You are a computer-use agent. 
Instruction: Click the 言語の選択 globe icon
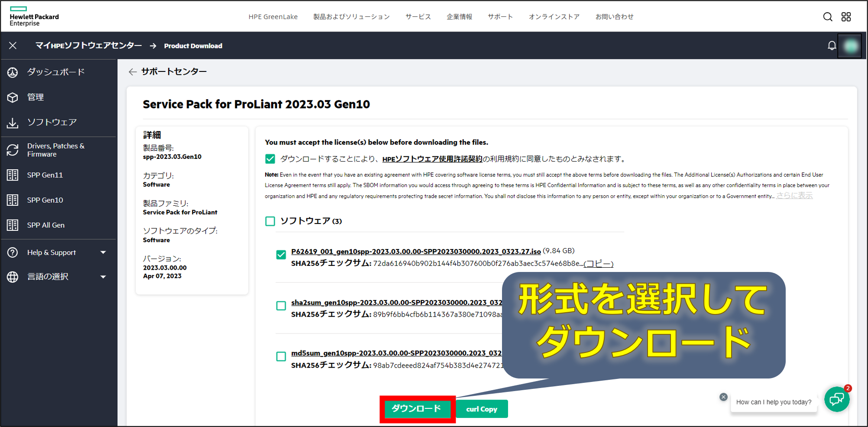13,277
